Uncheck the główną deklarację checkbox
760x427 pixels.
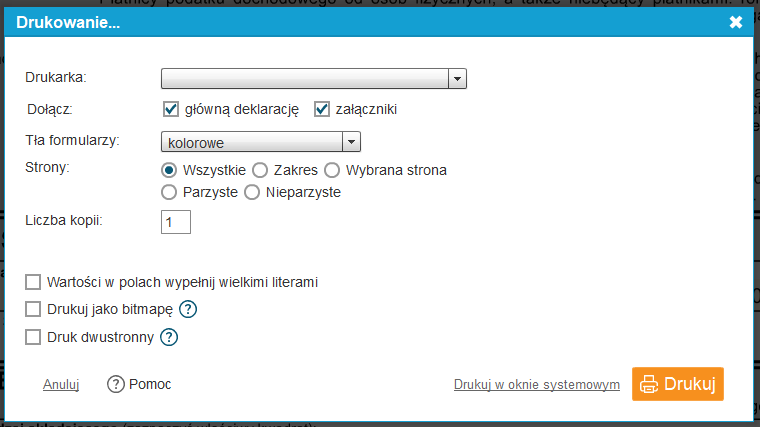(x=171, y=109)
